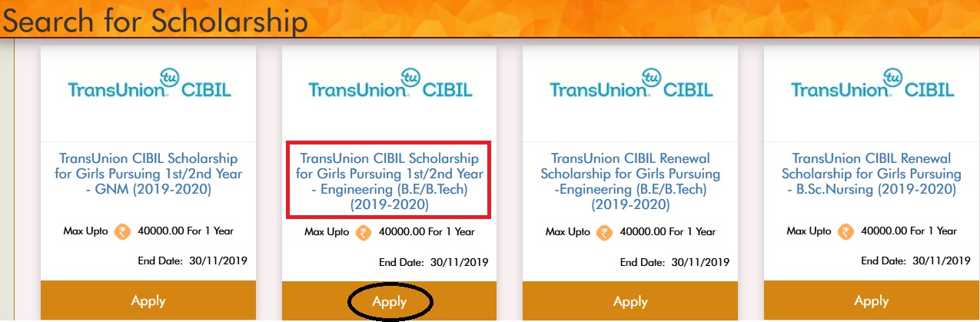Click the Search for Scholarship page heading
Viewport: 980px width, 322px height.
(154, 21)
